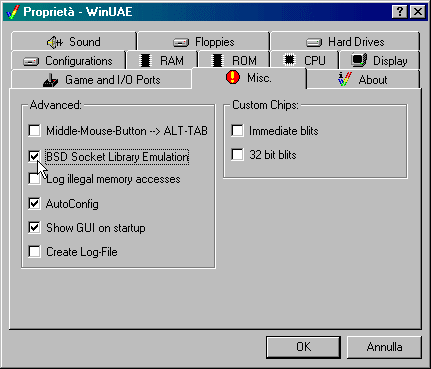The image size is (431, 369).
Task: Click the question mark help button
Action: pyautogui.click(x=400, y=12)
